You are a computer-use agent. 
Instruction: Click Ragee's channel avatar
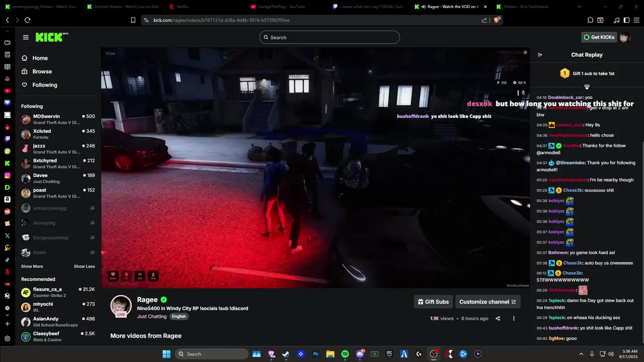tap(121, 306)
